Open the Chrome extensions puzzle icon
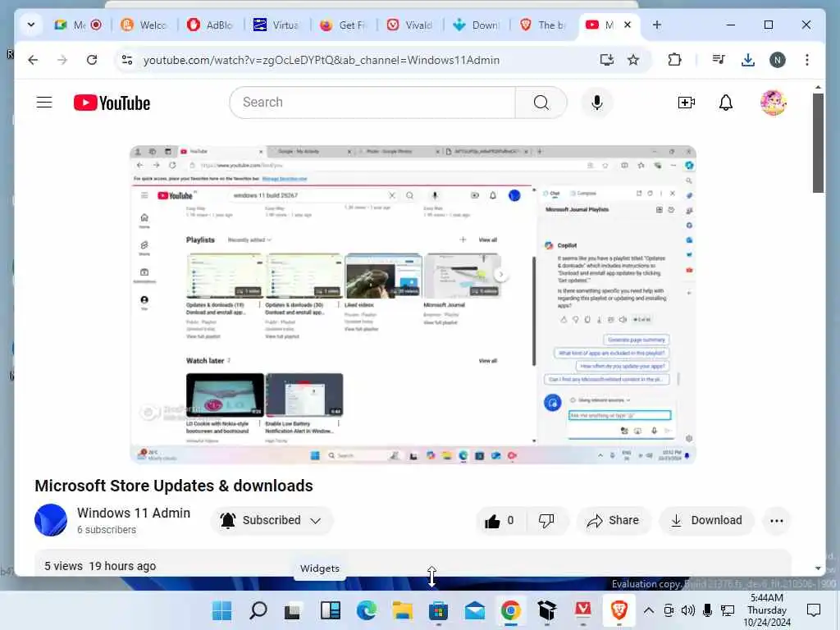 pyautogui.click(x=674, y=60)
